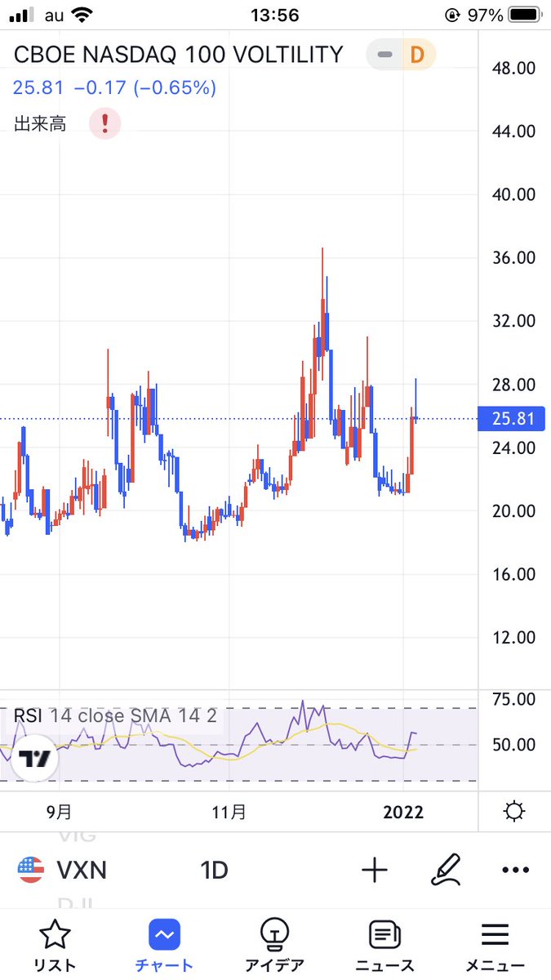The image size is (551, 980).
Task: Tap the US flag symbol icon
Action: coord(31,871)
